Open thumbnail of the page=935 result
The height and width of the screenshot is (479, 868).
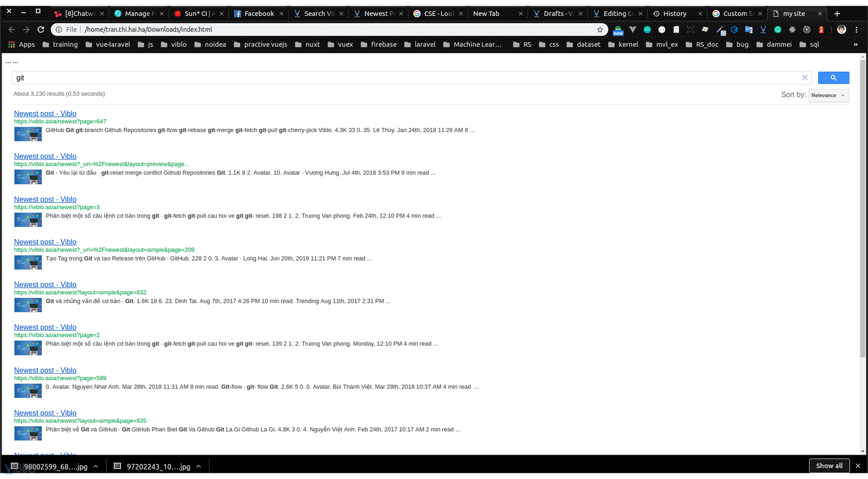pyautogui.click(x=28, y=434)
